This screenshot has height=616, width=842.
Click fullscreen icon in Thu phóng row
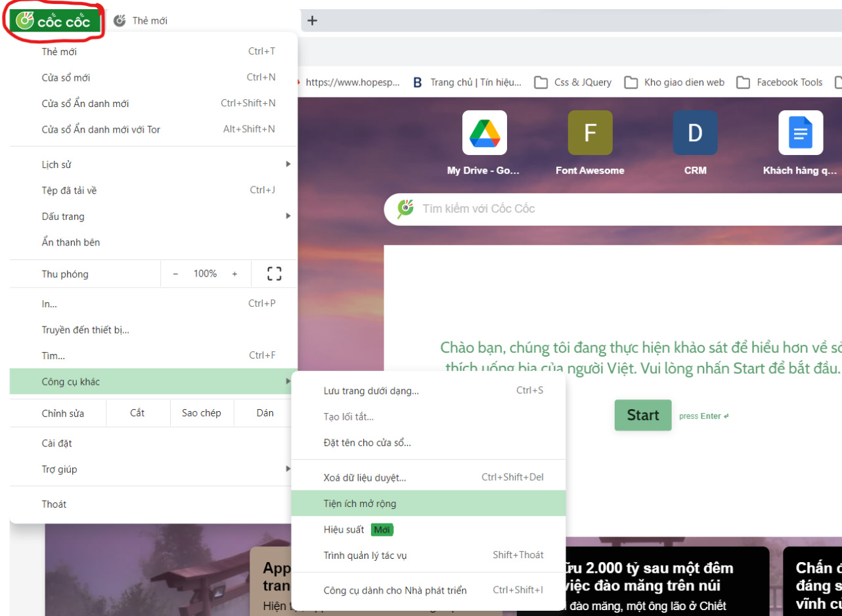click(275, 274)
